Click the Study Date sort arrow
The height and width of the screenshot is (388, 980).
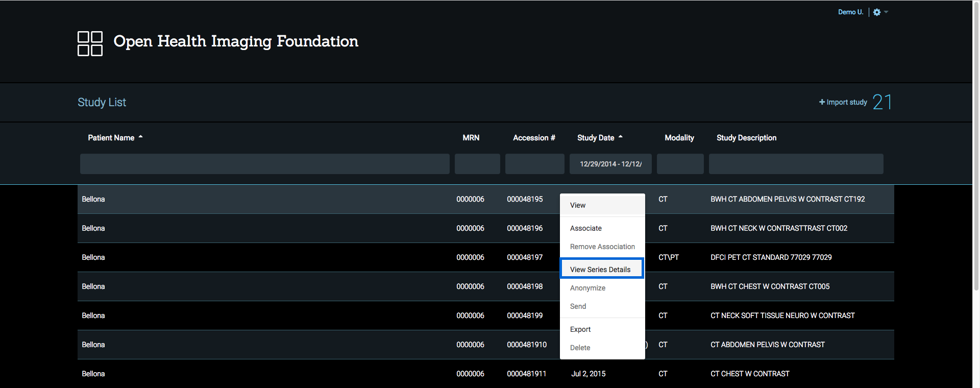pyautogui.click(x=621, y=137)
